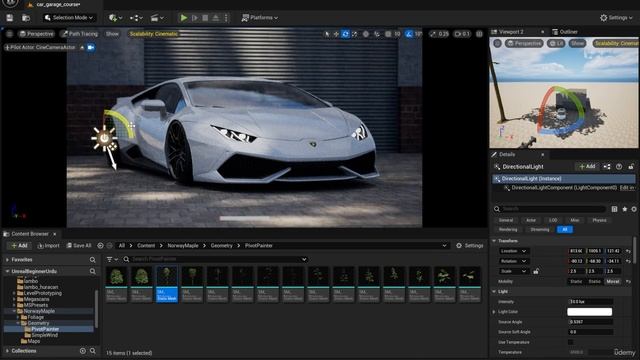Click the Stop simulation square button
The image size is (640, 360).
(205, 18)
